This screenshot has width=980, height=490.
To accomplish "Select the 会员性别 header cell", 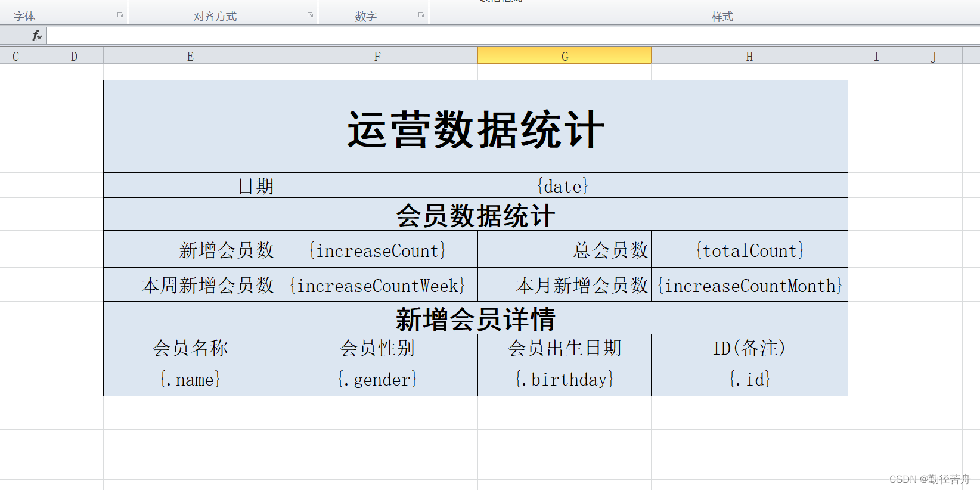I will [x=377, y=347].
